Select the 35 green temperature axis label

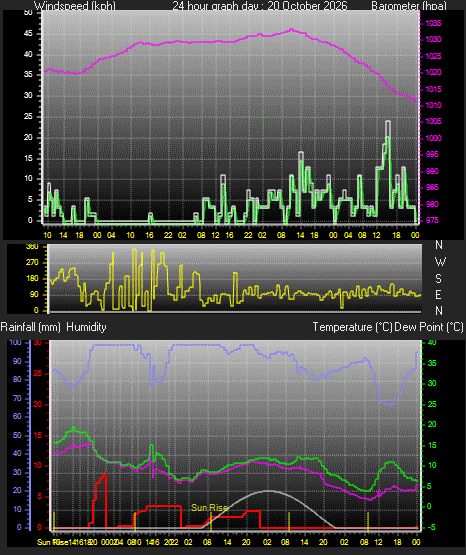pyautogui.click(x=432, y=364)
